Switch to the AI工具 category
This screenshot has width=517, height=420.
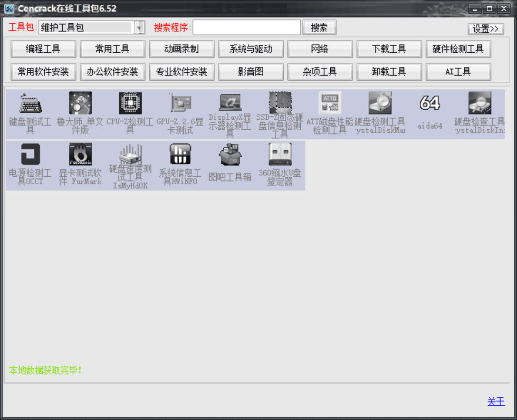tap(458, 72)
